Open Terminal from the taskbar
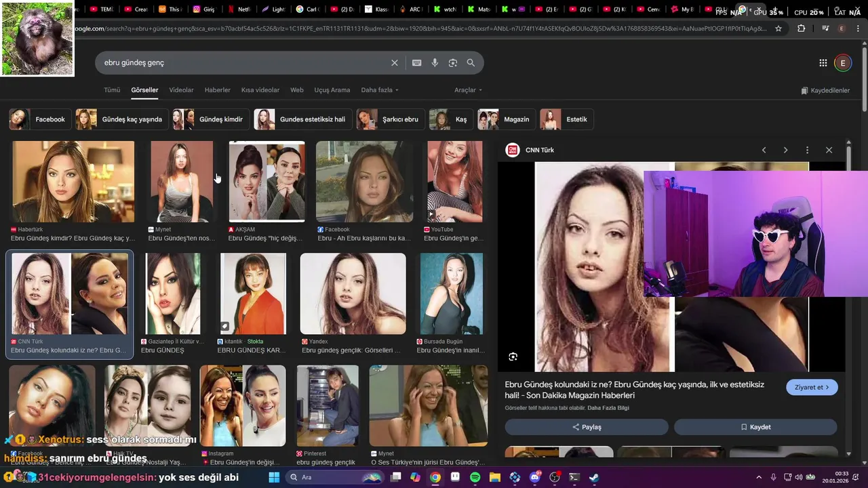Screen dimensions: 868x488 tap(574, 477)
